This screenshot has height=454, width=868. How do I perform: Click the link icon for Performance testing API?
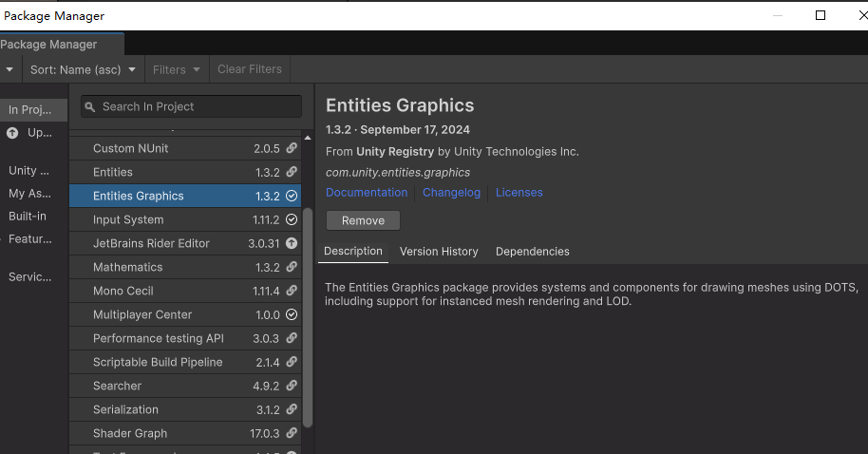pos(292,338)
